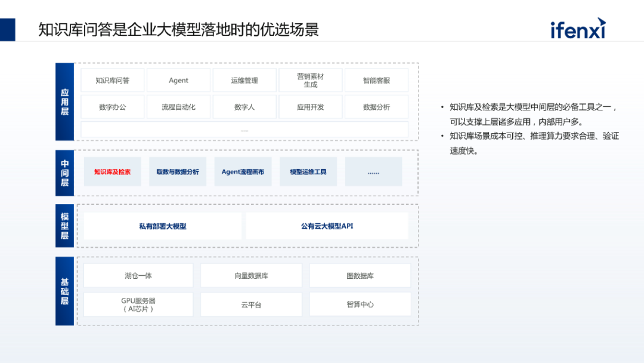This screenshot has width=644, height=363.
Task: Click the Agent流程画布 box
Action: 243,172
